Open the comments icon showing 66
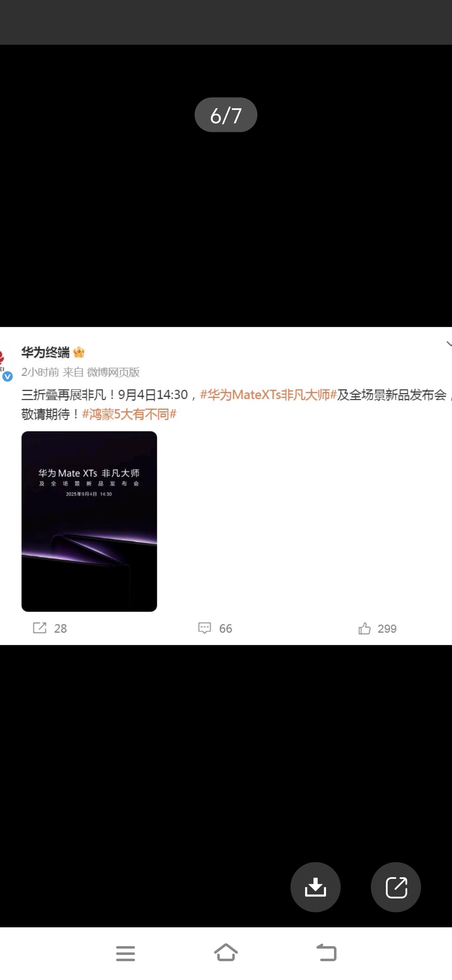Screen dimensions: 452x980 (x=204, y=628)
